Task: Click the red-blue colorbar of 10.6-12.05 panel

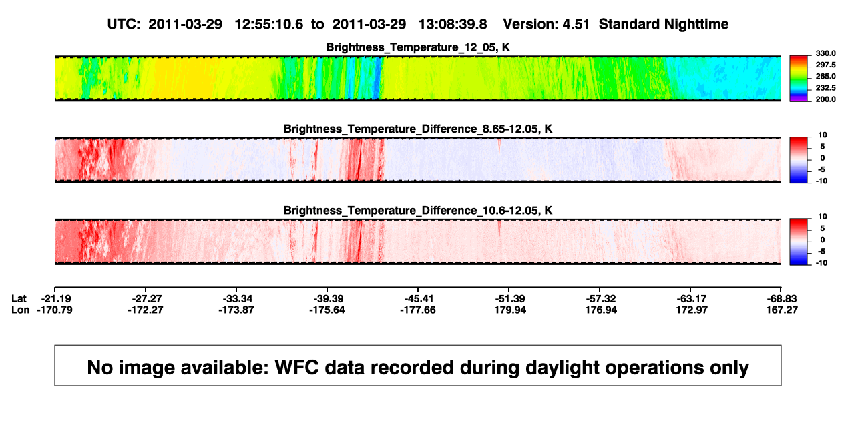Action: [x=799, y=242]
